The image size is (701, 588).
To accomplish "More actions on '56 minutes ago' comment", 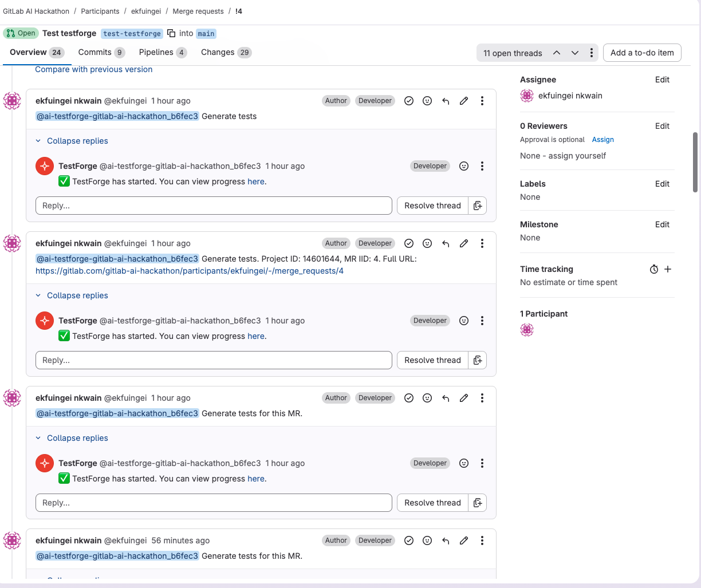I will pyautogui.click(x=482, y=540).
